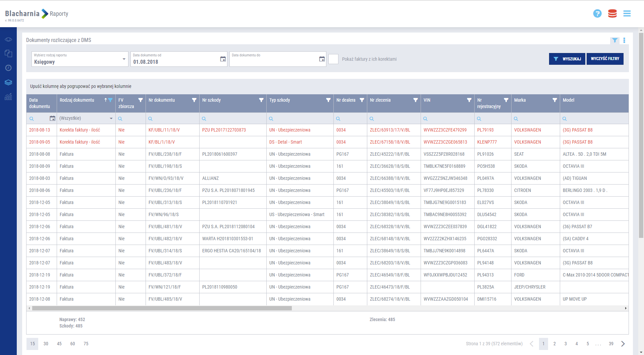Open the help question mark icon
This screenshot has width=644, height=355.
[x=597, y=13]
